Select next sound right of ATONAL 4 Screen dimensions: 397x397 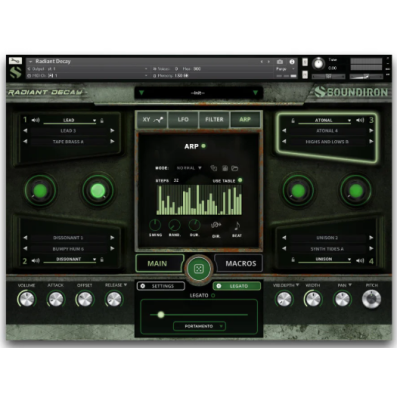pyautogui.click(x=371, y=131)
